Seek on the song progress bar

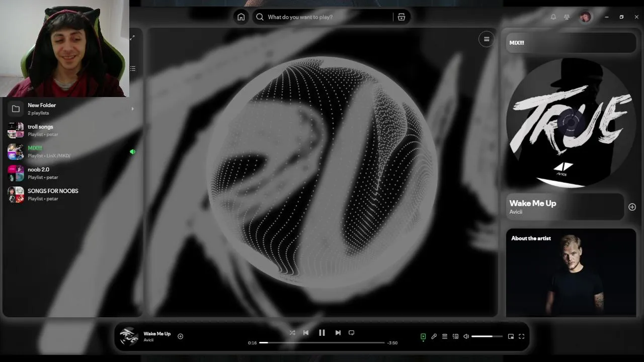(322, 343)
